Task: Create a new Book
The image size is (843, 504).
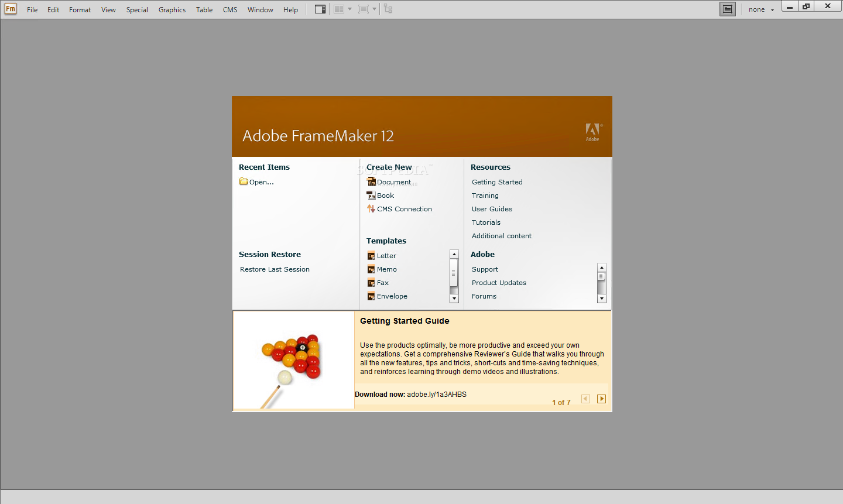Action: tap(385, 196)
